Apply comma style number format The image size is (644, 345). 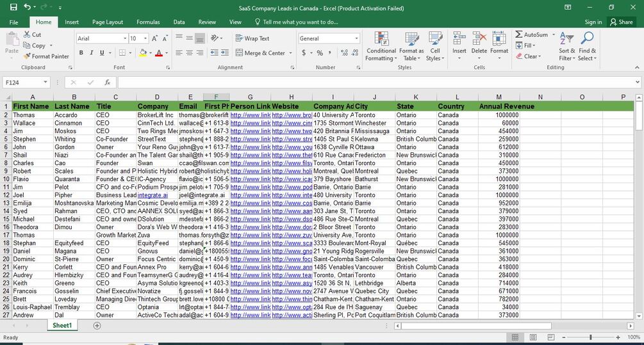(330, 52)
